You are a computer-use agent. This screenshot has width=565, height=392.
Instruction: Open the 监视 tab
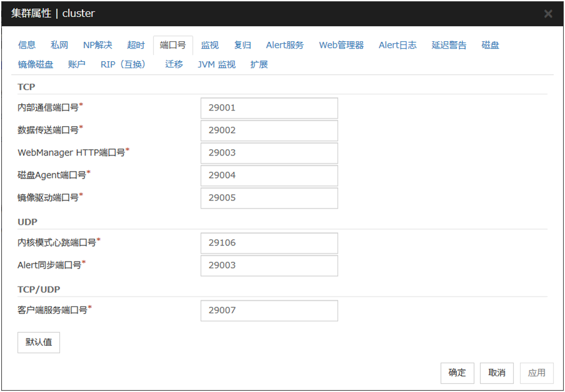[x=209, y=45]
